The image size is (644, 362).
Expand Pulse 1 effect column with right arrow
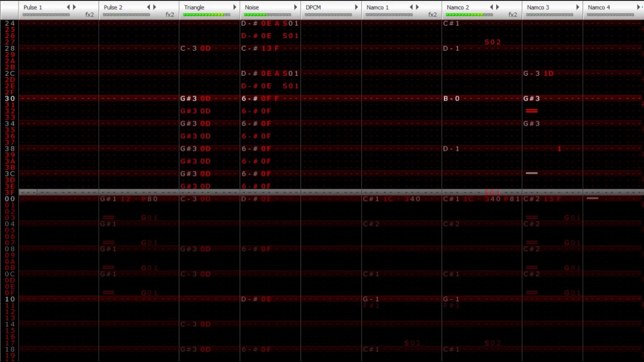click(74, 7)
